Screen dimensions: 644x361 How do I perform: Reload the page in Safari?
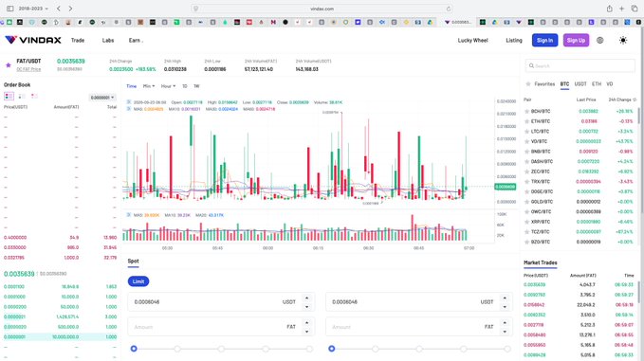[449, 9]
